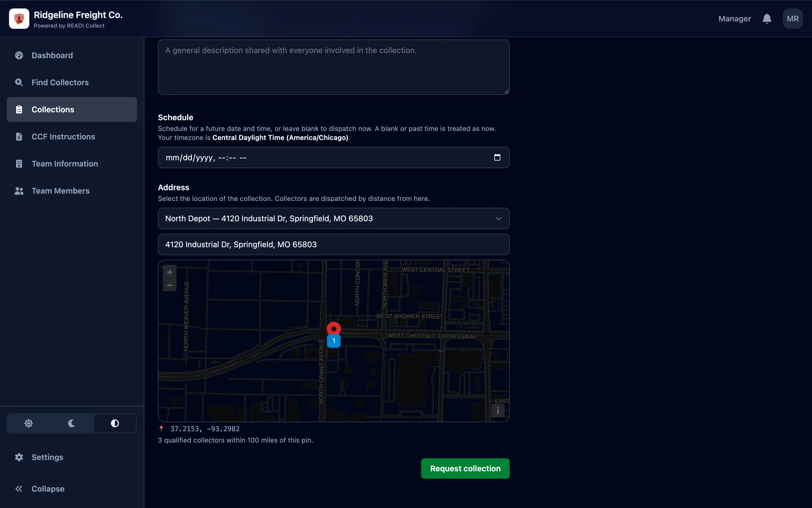Show map attribution info button
This screenshot has height=508, width=812.
(x=498, y=410)
